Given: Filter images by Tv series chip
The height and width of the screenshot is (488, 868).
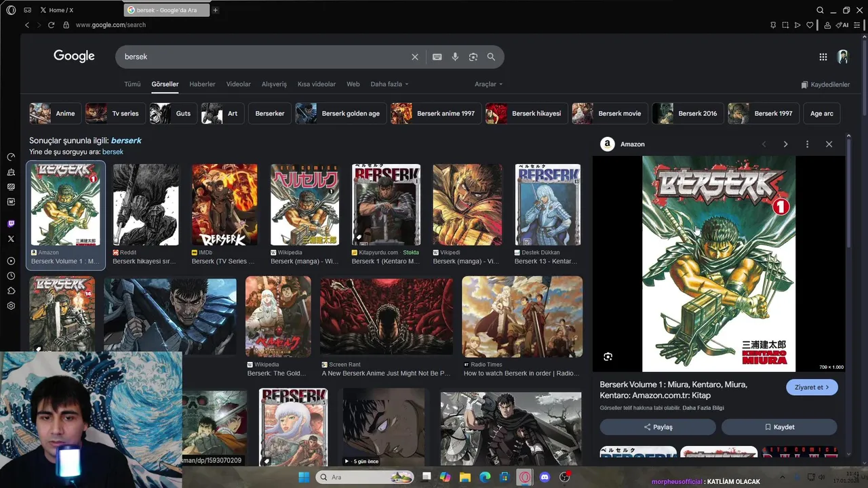Looking at the screenshot, I should coord(115,113).
